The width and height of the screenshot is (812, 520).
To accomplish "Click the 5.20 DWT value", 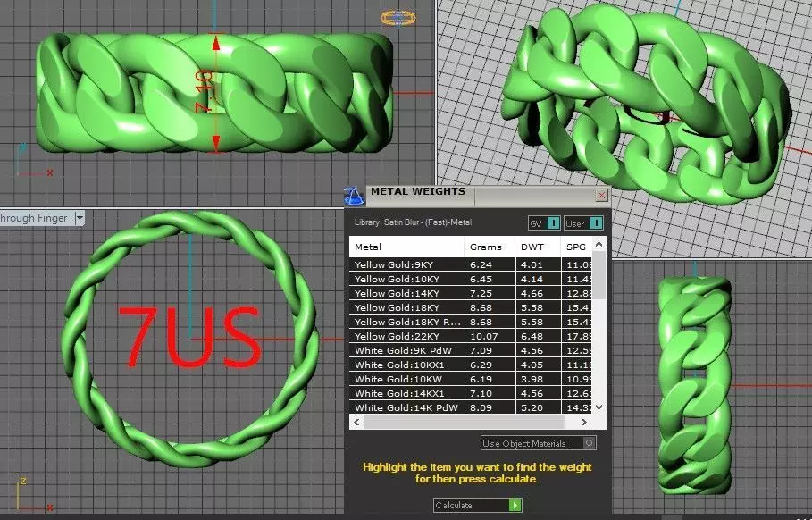I will click(x=532, y=407).
